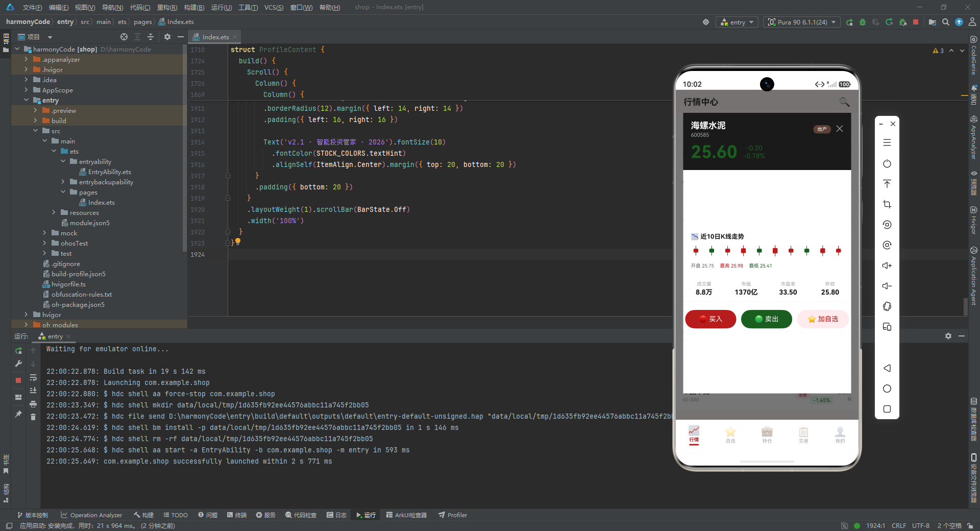Tap emulator Home circle button
The image size is (980, 531).
click(887, 389)
